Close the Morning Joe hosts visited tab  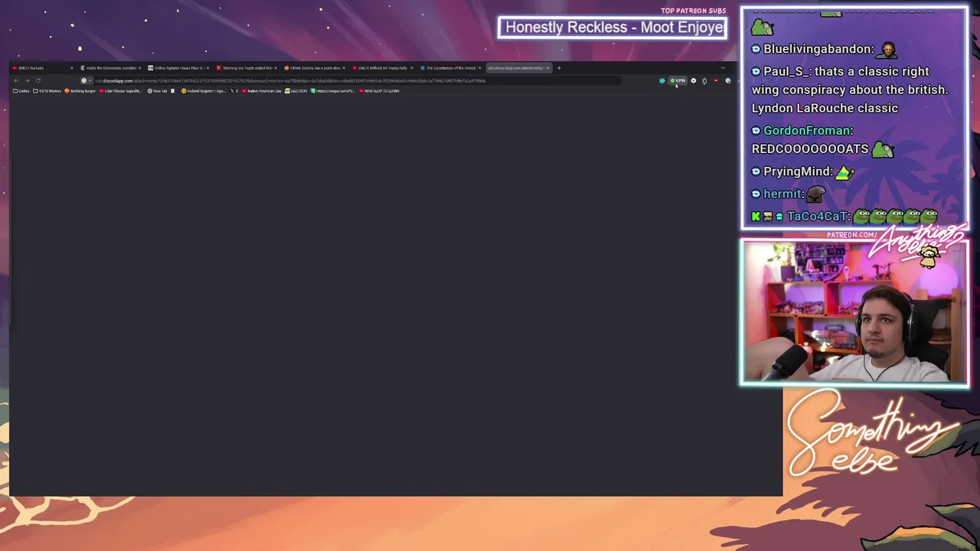(x=276, y=68)
